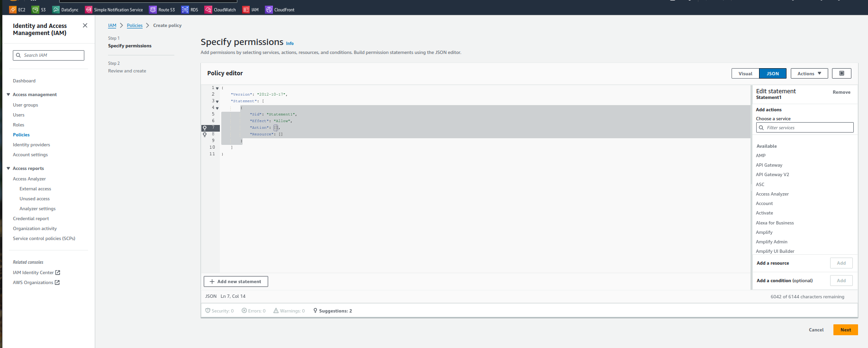Viewport: 868px width, 348px height.
Task: Show the Suggestions: 2 list
Action: tap(333, 311)
